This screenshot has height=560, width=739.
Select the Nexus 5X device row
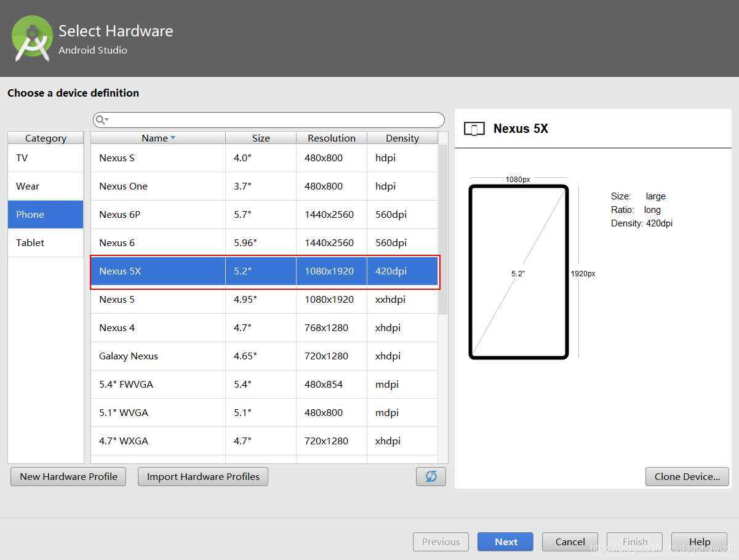click(x=265, y=271)
